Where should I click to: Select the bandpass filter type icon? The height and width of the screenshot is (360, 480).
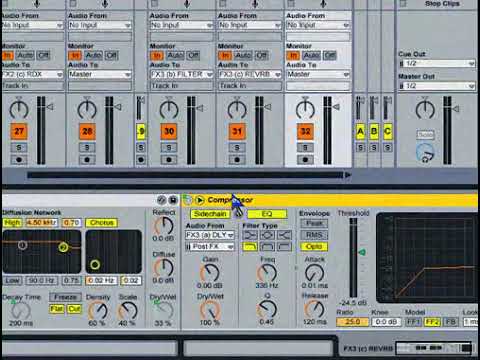tap(267, 247)
